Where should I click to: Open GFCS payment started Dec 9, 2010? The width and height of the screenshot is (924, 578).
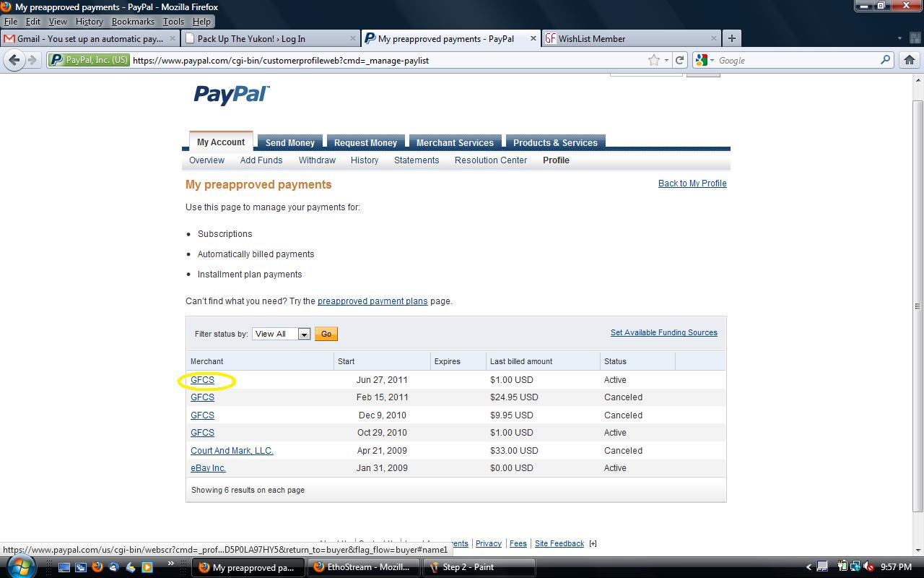coord(202,415)
